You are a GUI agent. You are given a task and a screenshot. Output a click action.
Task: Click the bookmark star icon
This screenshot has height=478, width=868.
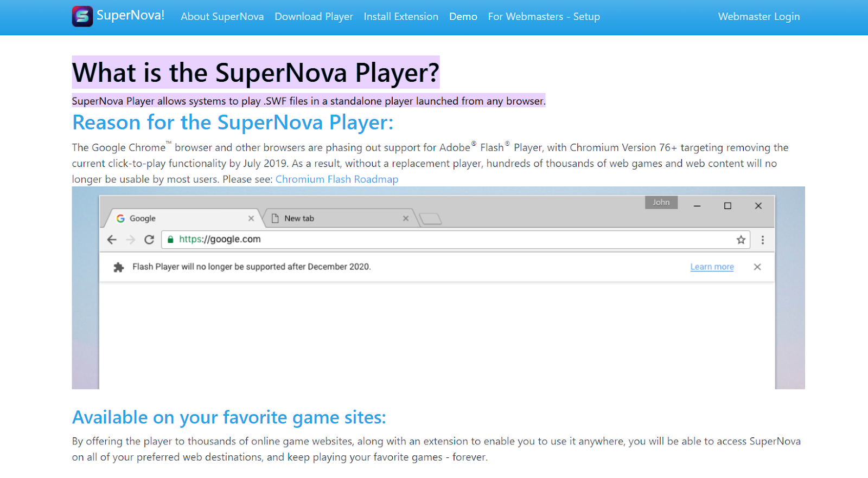coord(741,240)
